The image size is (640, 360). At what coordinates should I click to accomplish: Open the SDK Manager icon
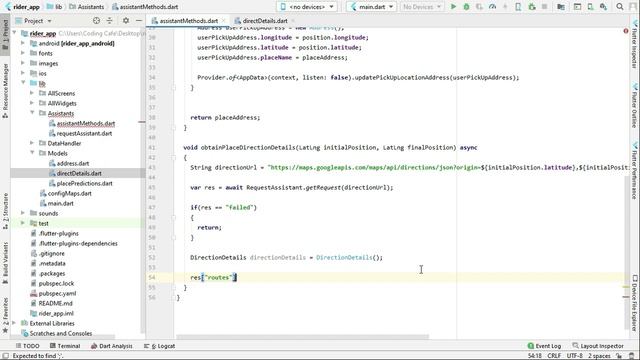(x=603, y=7)
